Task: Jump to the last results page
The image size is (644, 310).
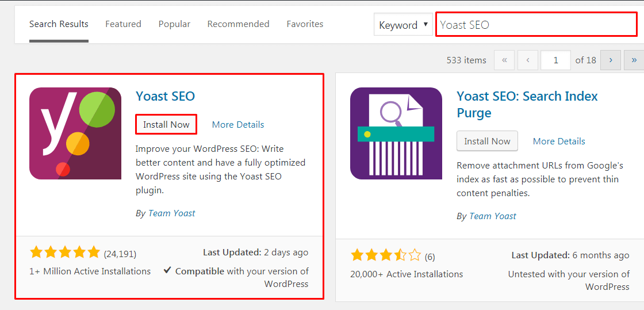Action: point(634,60)
